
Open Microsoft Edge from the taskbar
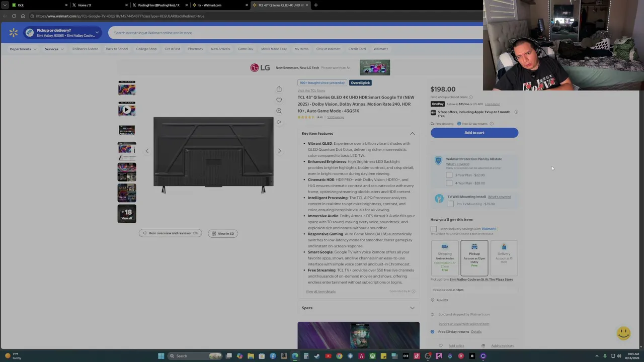pyautogui.click(x=295, y=356)
